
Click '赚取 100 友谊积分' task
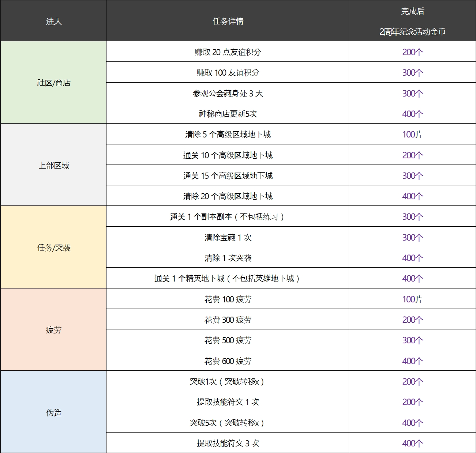point(228,72)
